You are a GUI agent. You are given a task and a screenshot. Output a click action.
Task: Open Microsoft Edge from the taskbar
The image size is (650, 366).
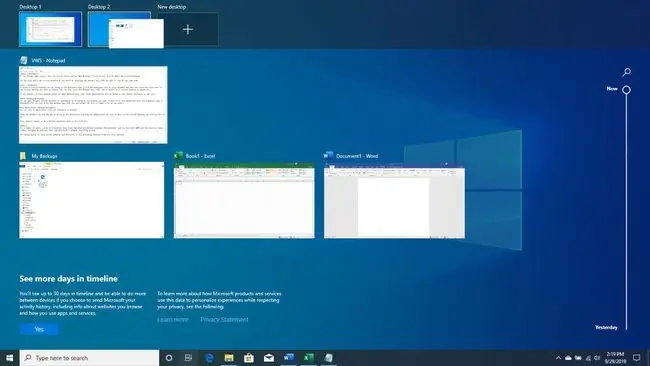click(x=209, y=358)
